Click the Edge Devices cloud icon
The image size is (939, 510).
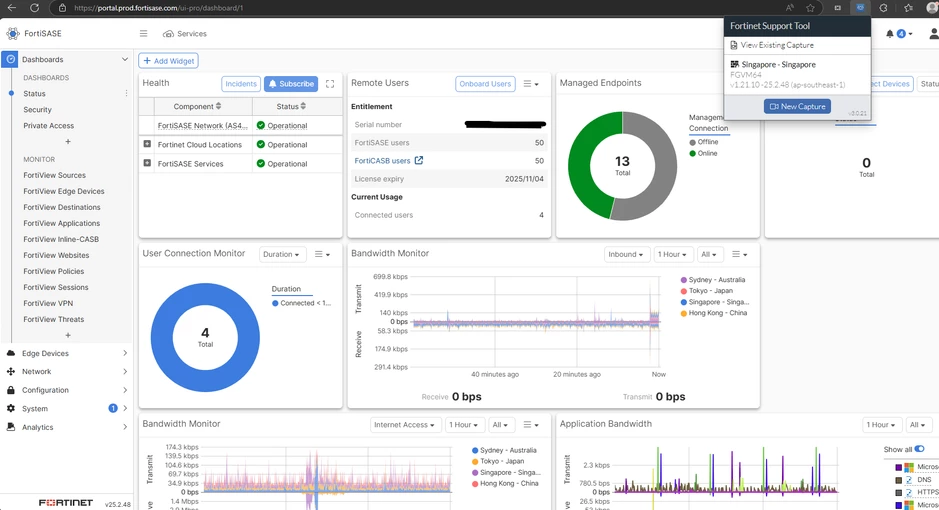pyautogui.click(x=11, y=353)
